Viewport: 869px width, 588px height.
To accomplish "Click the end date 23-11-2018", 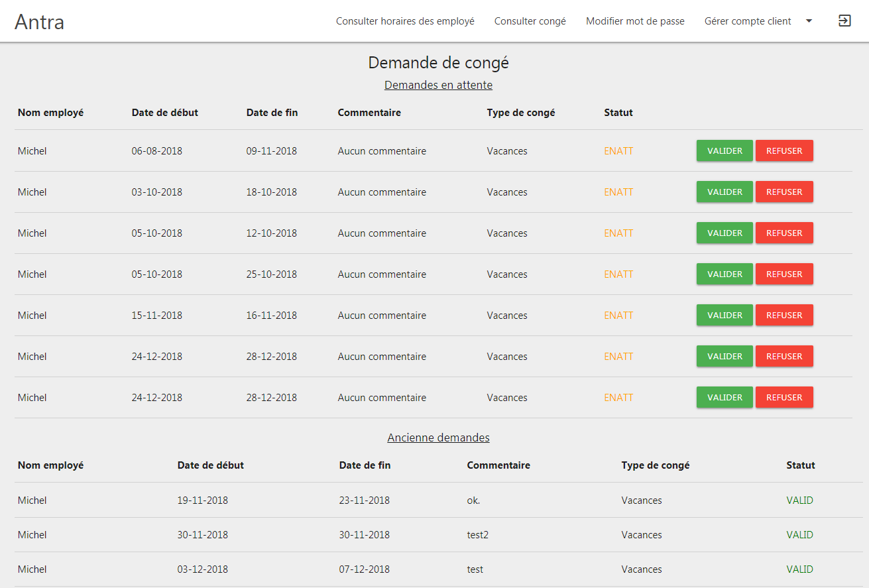I will [365, 500].
